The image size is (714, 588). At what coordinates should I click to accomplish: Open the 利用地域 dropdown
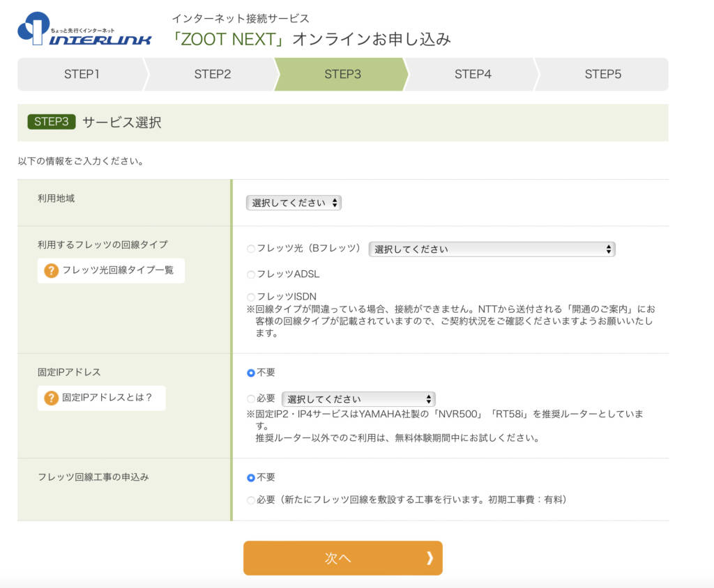click(294, 203)
